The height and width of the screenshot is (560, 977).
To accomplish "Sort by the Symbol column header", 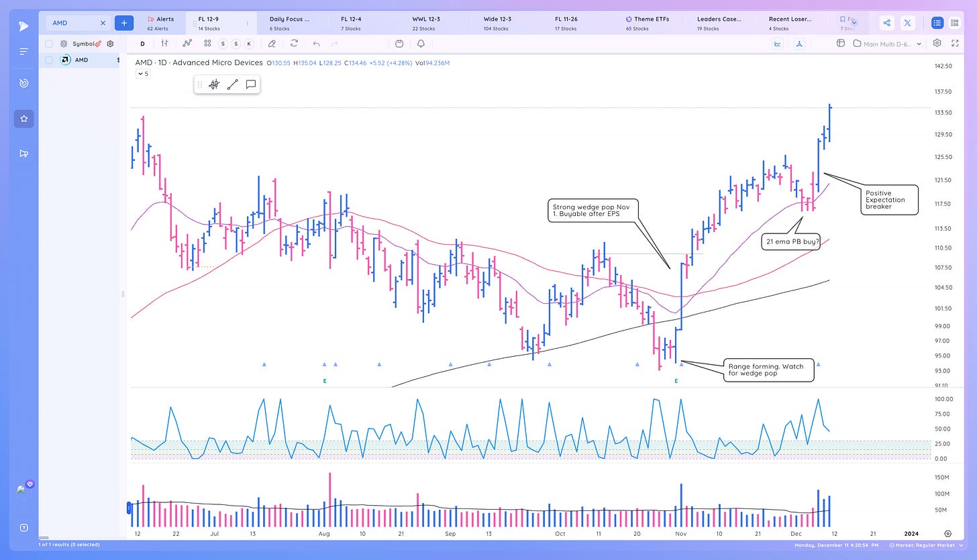I will [83, 44].
